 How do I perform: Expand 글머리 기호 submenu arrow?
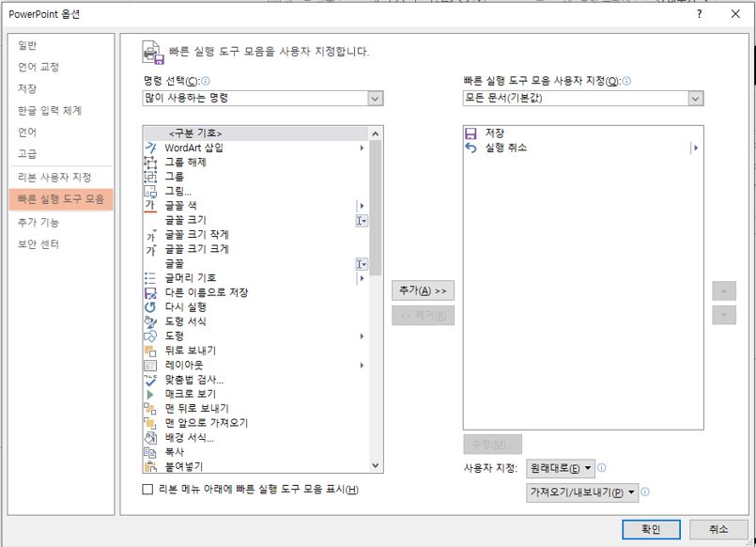point(362,278)
